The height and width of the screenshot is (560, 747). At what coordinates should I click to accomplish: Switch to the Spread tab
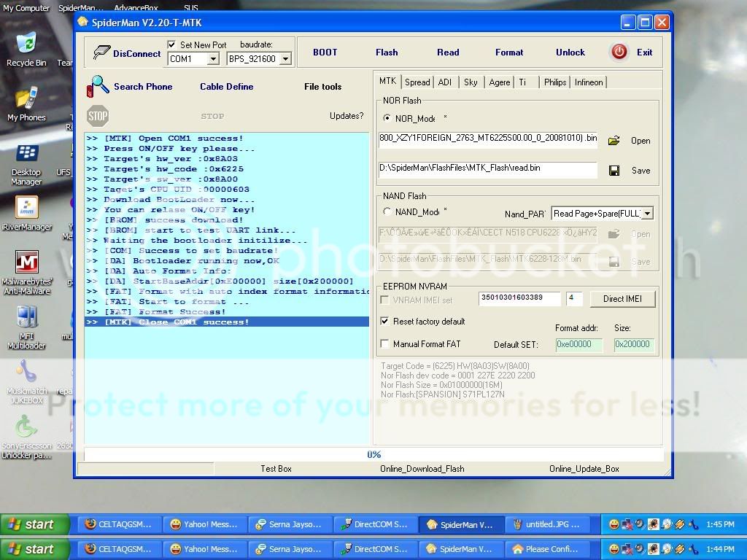tap(417, 82)
